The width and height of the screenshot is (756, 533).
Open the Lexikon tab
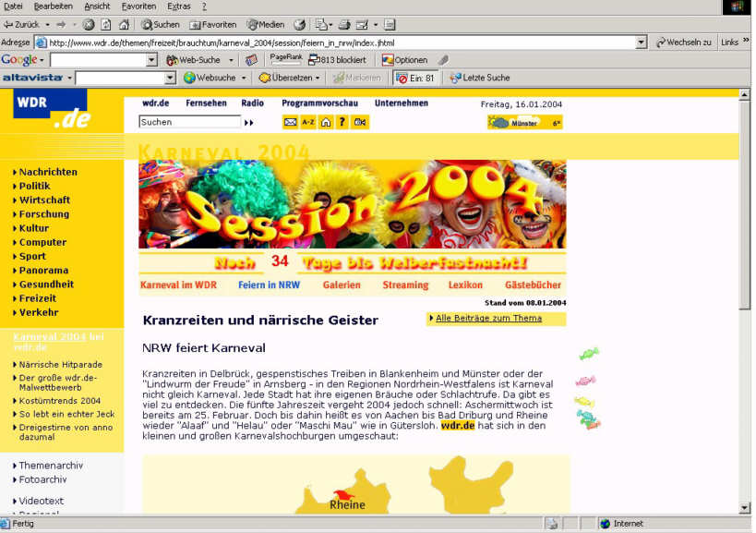[x=465, y=285]
